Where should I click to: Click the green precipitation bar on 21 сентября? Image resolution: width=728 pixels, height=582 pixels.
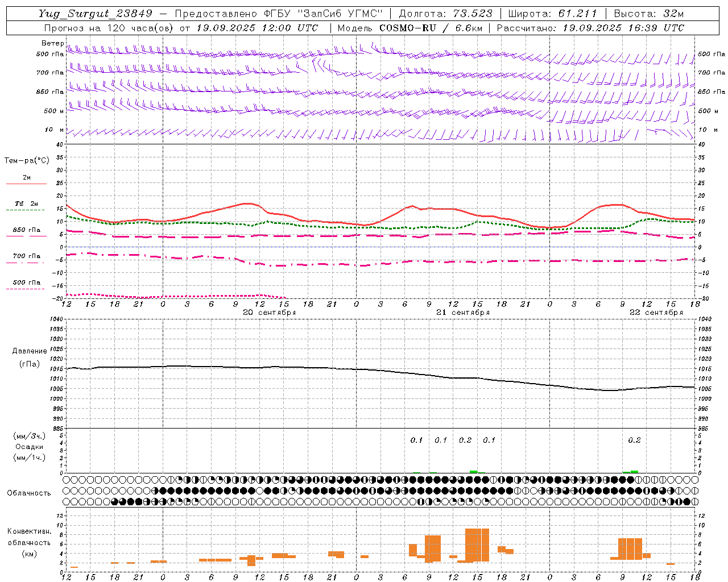point(474,472)
